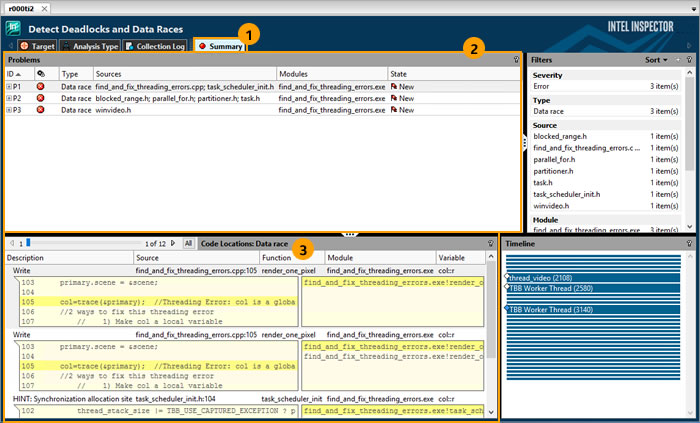Click the help icon in the Problems pane header
Viewport: 700px width, 423px height.
[x=516, y=60]
